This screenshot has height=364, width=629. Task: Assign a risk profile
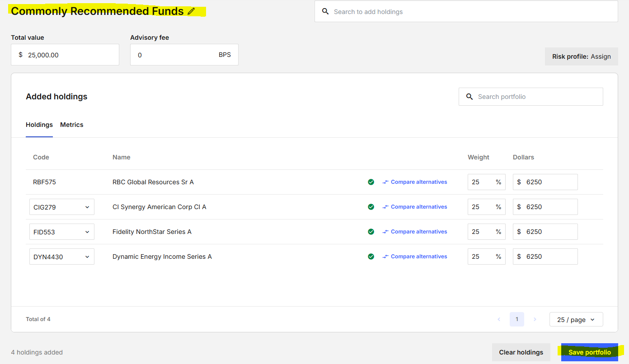point(582,56)
